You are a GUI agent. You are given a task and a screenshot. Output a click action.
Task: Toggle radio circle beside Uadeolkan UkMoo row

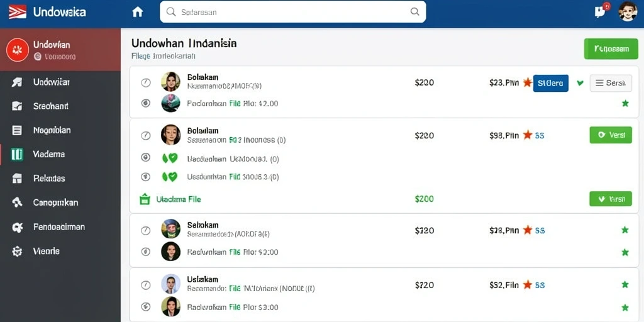coord(146,157)
